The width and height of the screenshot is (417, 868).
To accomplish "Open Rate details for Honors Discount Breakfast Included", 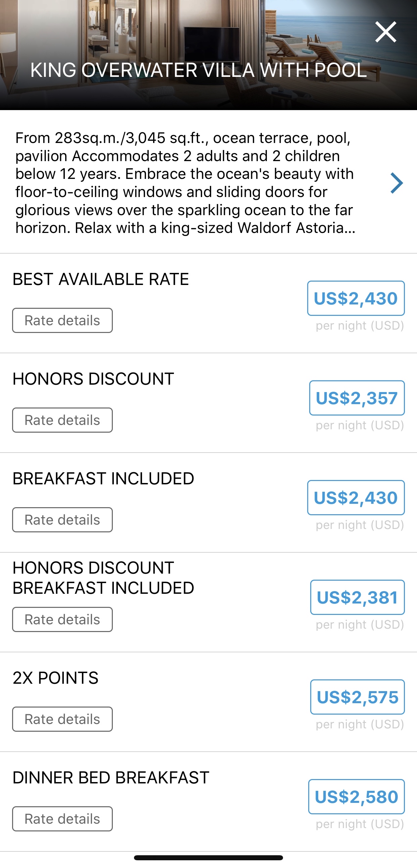I will 62,619.
